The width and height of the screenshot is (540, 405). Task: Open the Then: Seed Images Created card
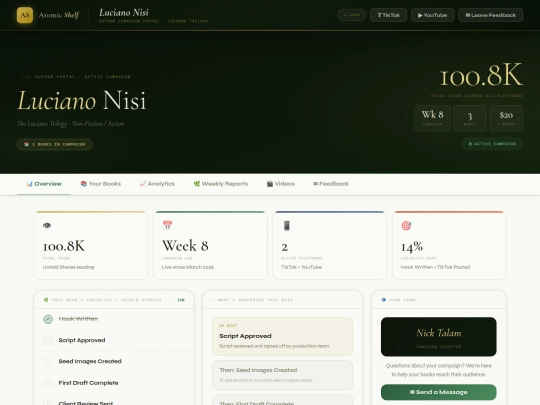(x=282, y=375)
